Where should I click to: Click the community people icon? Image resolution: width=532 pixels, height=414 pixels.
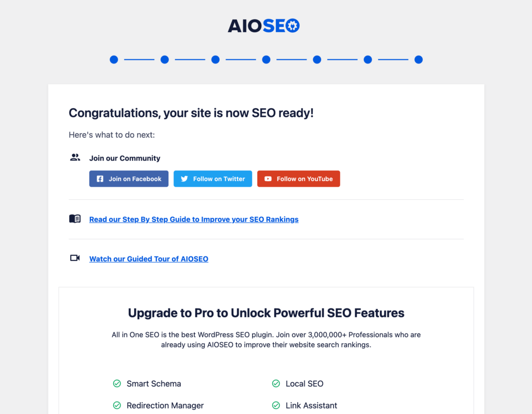point(75,157)
